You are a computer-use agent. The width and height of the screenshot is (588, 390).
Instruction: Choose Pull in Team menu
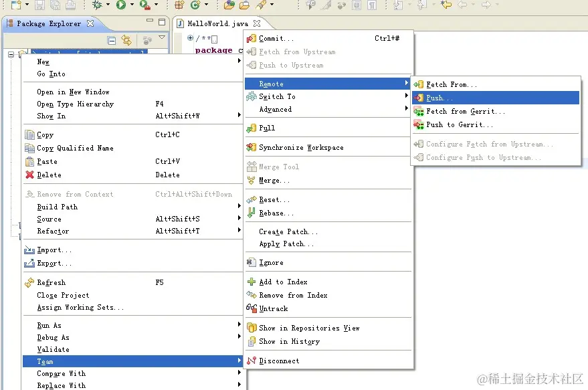[x=329, y=128]
